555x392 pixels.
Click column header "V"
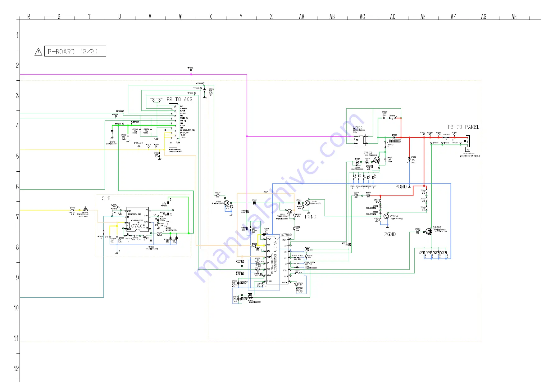coord(150,16)
